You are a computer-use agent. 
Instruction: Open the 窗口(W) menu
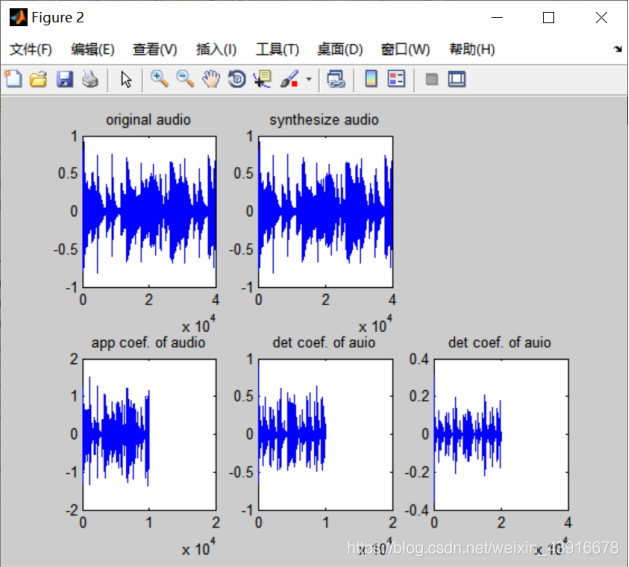click(x=405, y=50)
